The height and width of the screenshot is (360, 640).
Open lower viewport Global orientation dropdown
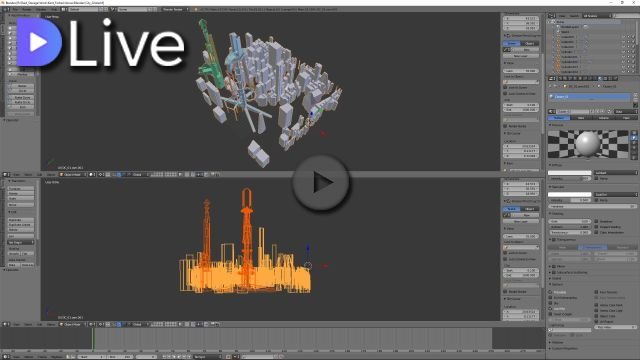pos(138,324)
